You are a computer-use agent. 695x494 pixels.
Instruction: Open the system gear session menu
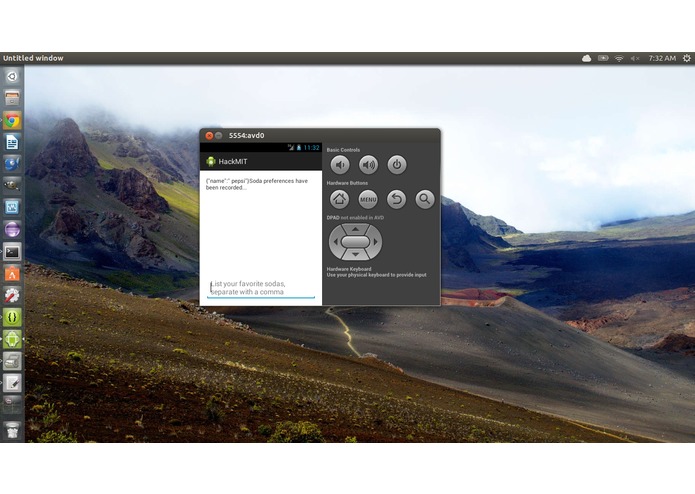tap(687, 58)
